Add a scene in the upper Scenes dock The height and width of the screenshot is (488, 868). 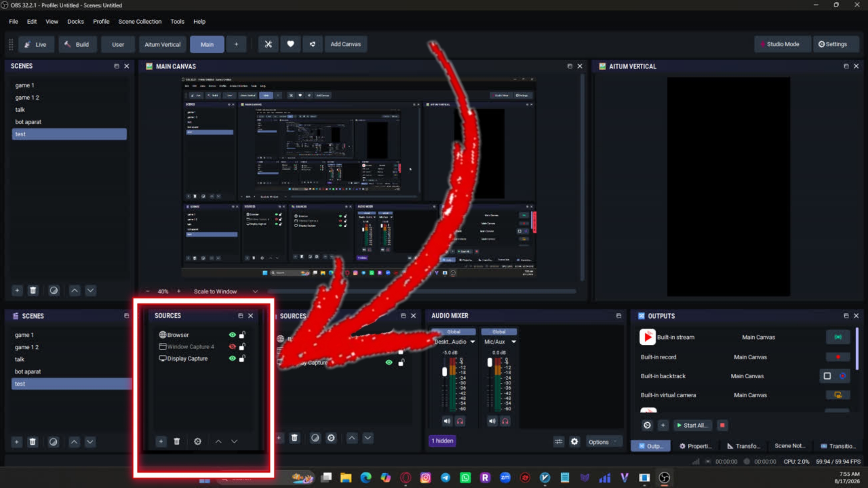pos(17,290)
